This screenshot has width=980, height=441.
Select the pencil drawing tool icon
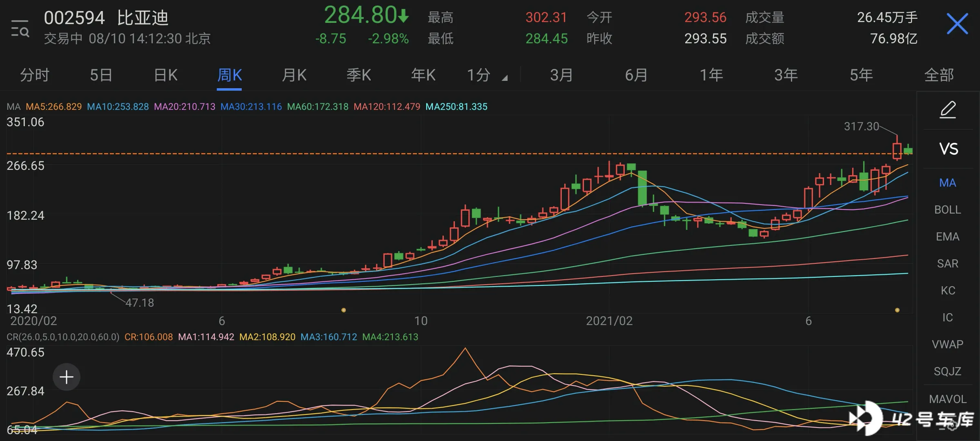(x=948, y=109)
